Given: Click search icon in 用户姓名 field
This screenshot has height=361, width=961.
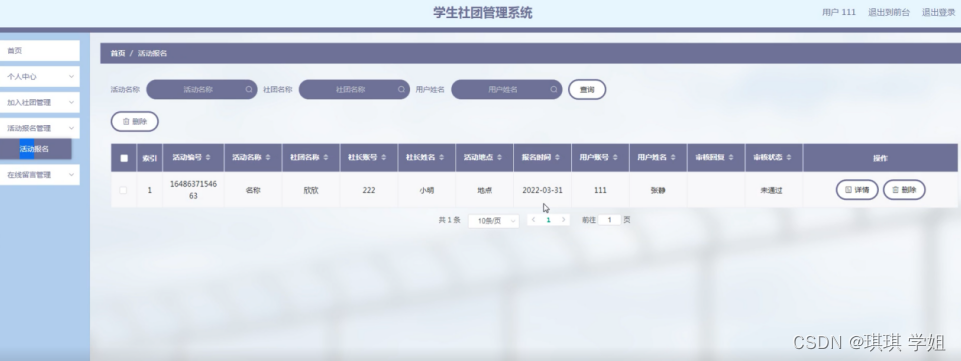Looking at the screenshot, I should pos(553,89).
